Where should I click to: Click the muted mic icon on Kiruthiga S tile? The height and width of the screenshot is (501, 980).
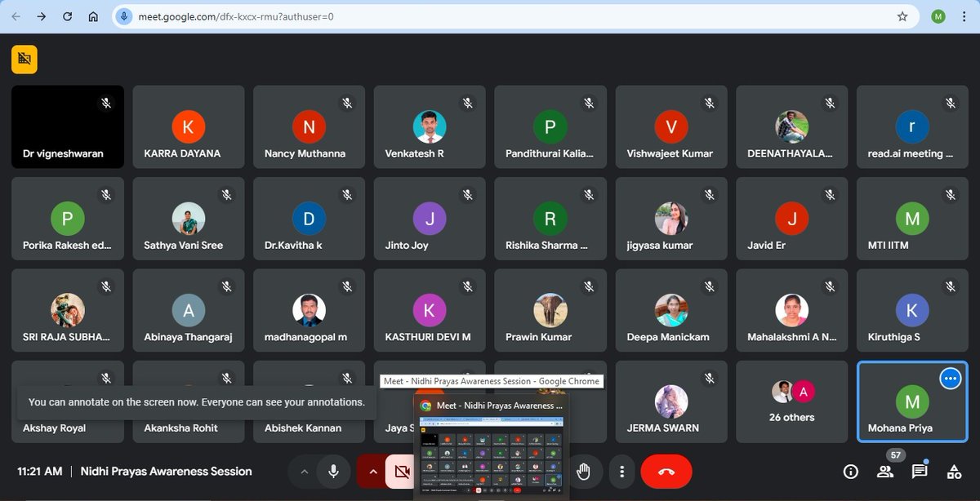[x=950, y=286]
